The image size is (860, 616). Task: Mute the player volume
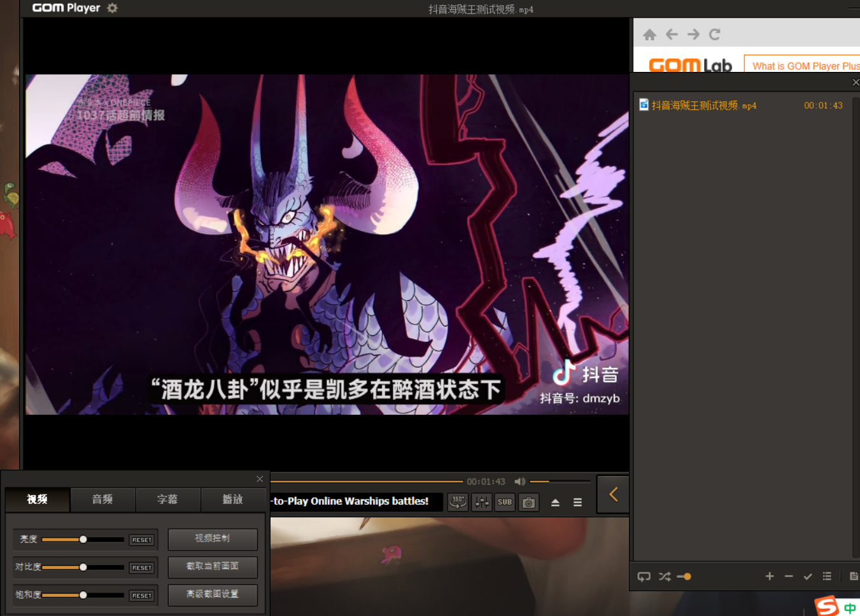tap(519, 482)
